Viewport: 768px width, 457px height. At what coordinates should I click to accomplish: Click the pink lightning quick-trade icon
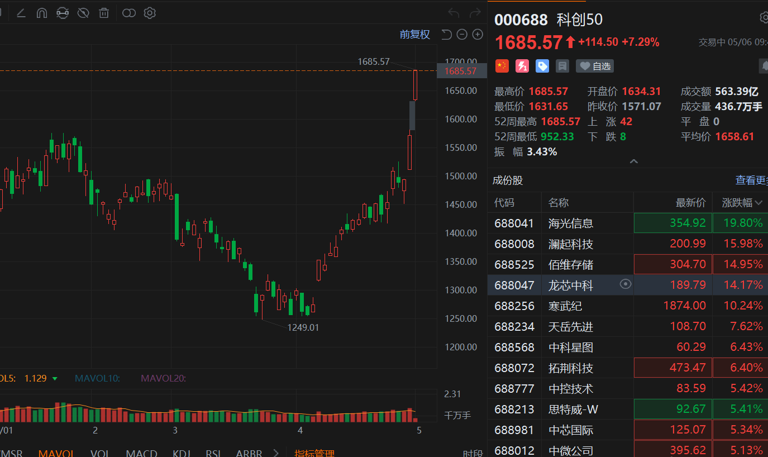[x=522, y=66]
